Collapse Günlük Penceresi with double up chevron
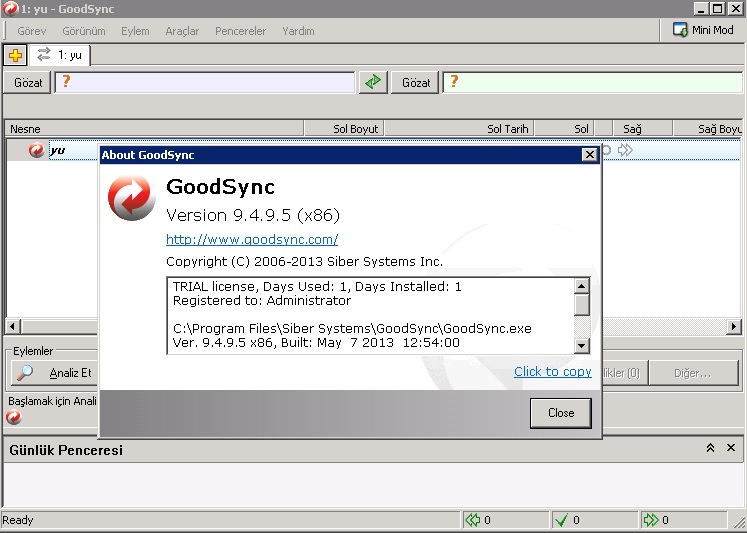 point(710,449)
